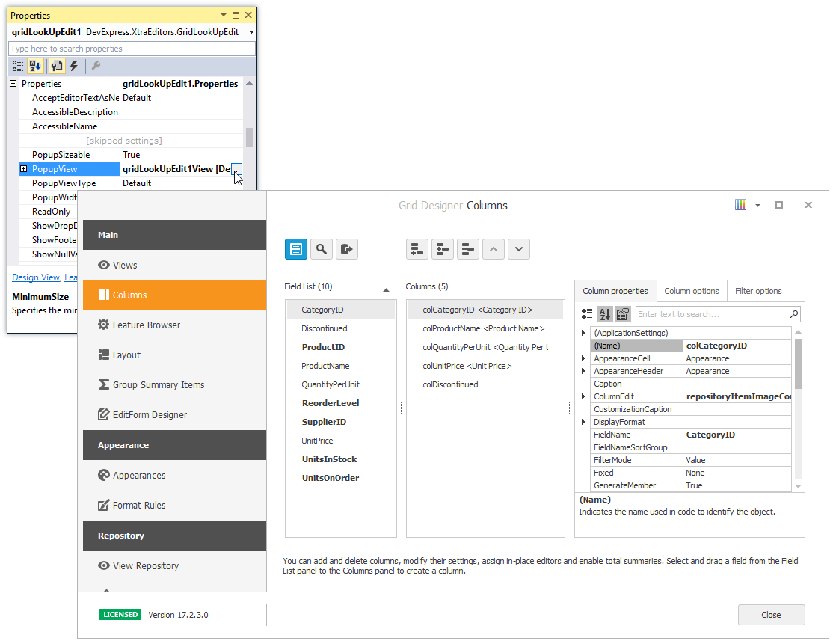Viewport: 836px width, 644px height.
Task: Expand the PopupView property node
Action: (x=24, y=169)
